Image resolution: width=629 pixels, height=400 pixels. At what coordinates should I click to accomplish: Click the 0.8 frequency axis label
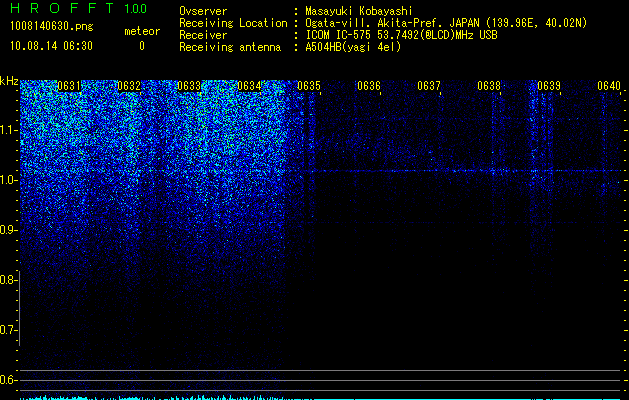tap(9, 280)
